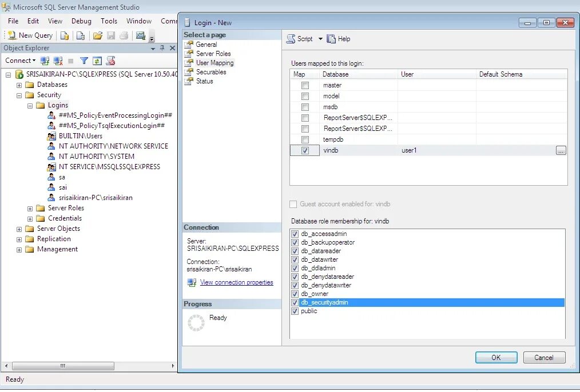Viewport: 580px width, 392px height.
Task: Check the model database map box
Action: click(x=305, y=97)
